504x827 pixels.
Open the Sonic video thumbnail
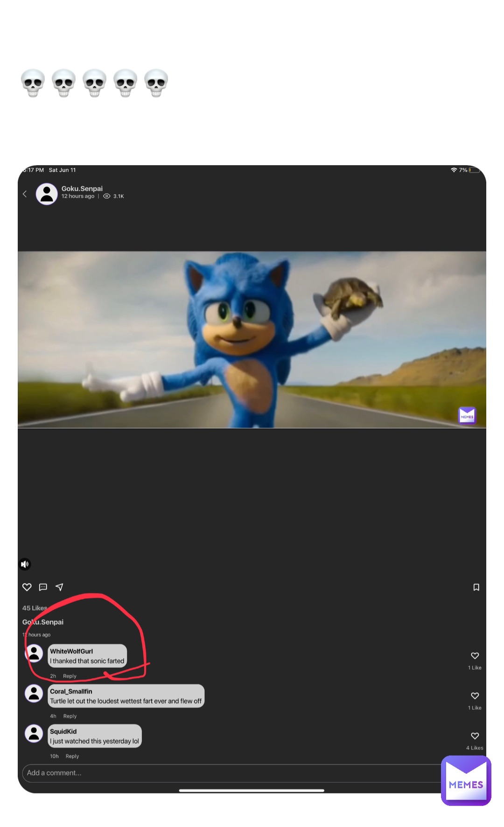pyautogui.click(x=252, y=340)
